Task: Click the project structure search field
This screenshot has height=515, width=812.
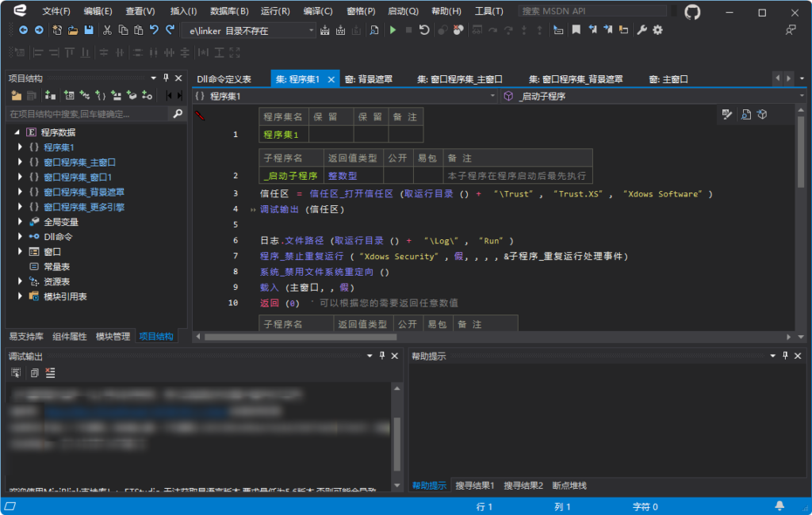Action: point(88,114)
